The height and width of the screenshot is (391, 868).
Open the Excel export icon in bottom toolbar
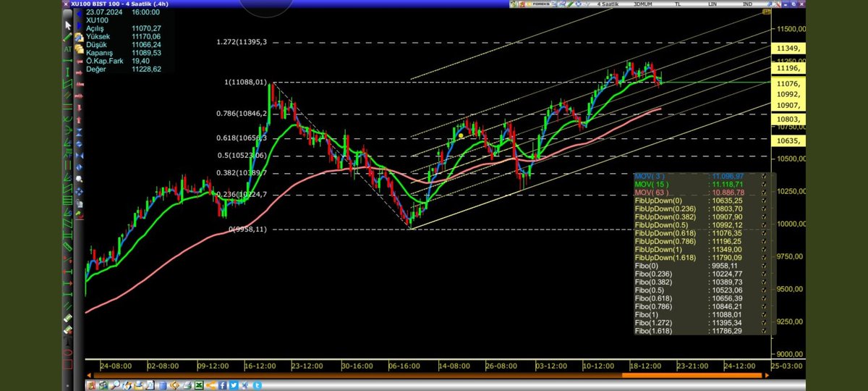[x=199, y=385]
